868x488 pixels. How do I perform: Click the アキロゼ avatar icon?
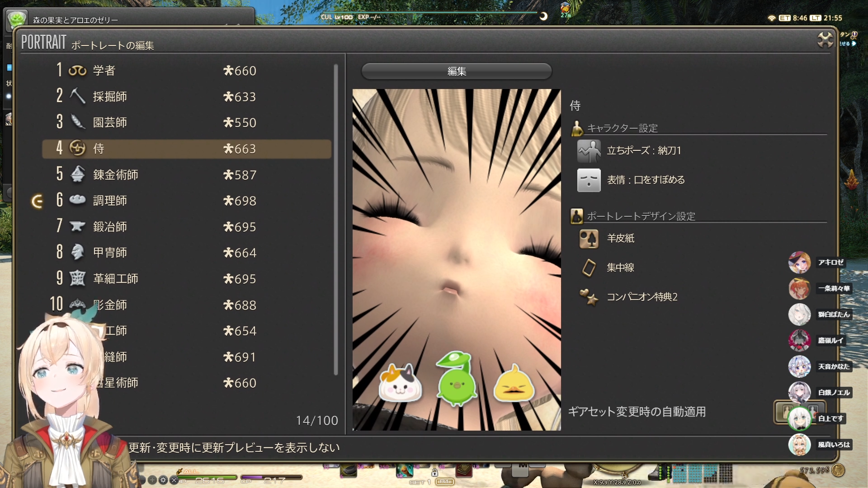click(x=799, y=262)
